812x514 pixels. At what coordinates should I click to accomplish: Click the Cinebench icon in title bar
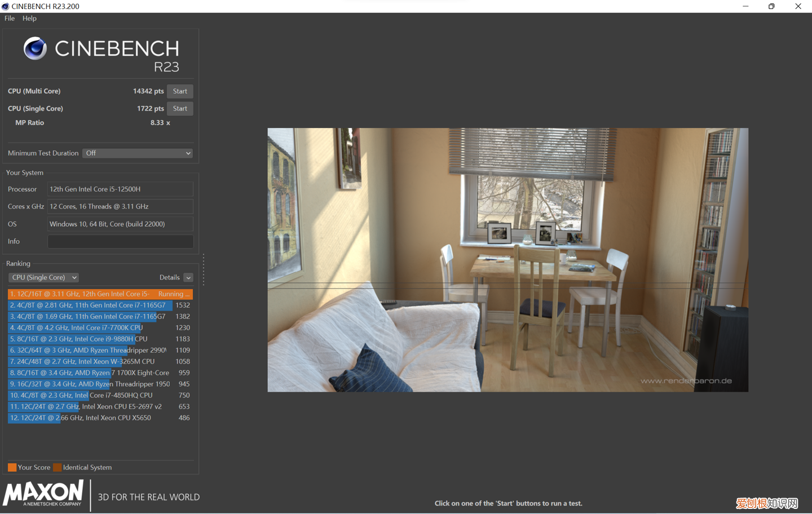pyautogui.click(x=6, y=6)
